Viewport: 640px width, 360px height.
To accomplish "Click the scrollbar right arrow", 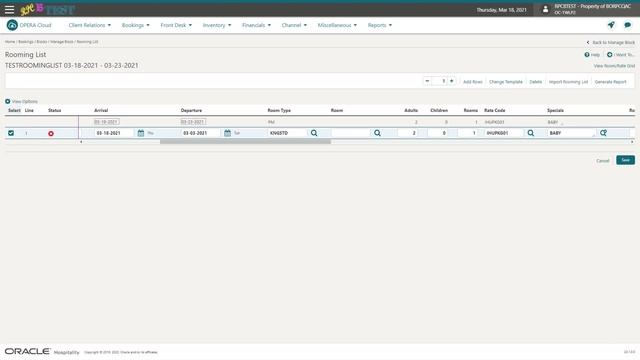I will point(632,142).
